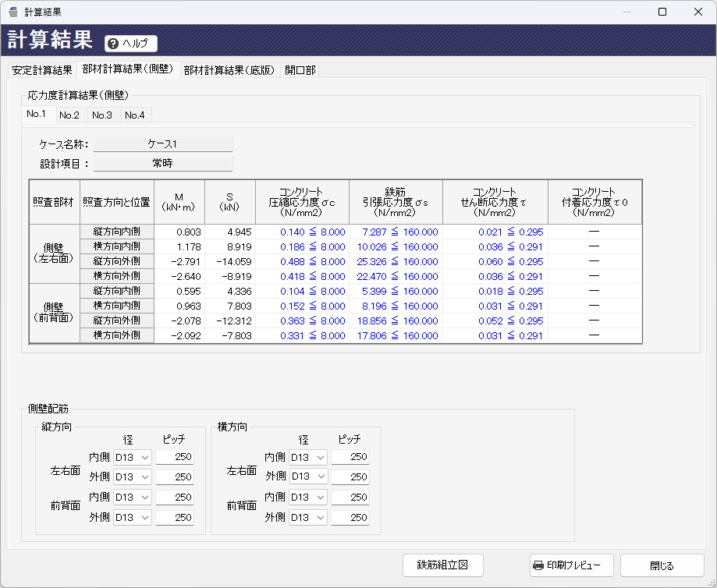Click the M value 1.178 cell
The image size is (717, 588).
[x=179, y=247]
